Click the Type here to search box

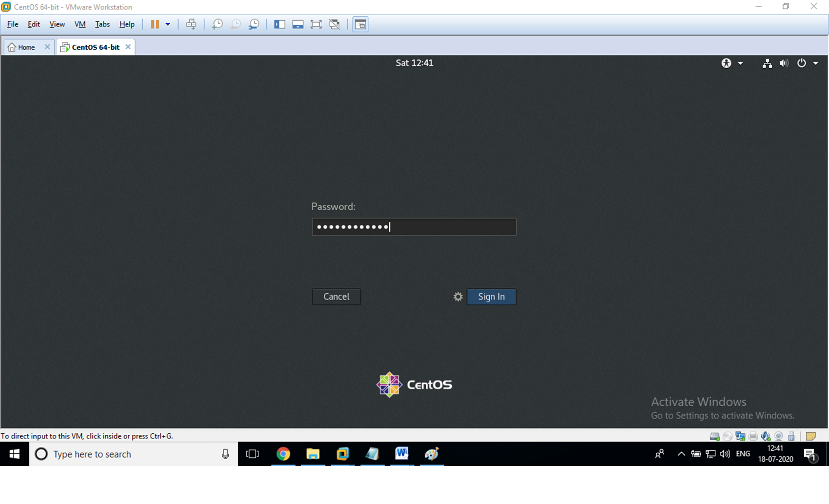pos(133,454)
